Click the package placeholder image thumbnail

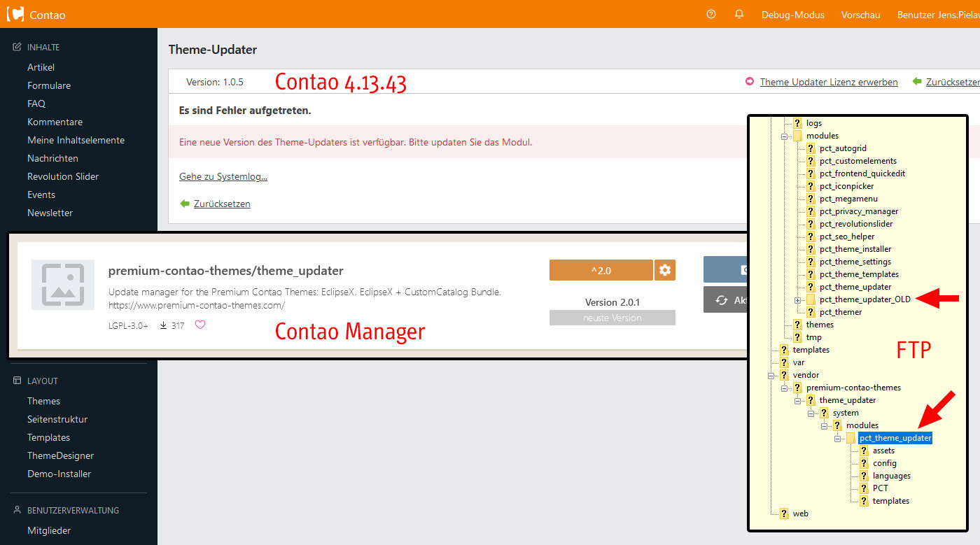pyautogui.click(x=63, y=285)
